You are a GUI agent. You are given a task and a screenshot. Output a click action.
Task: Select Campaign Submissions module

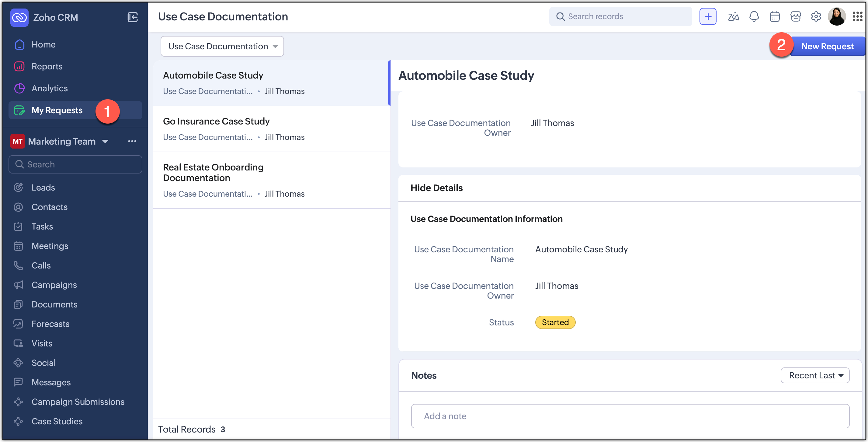point(78,402)
